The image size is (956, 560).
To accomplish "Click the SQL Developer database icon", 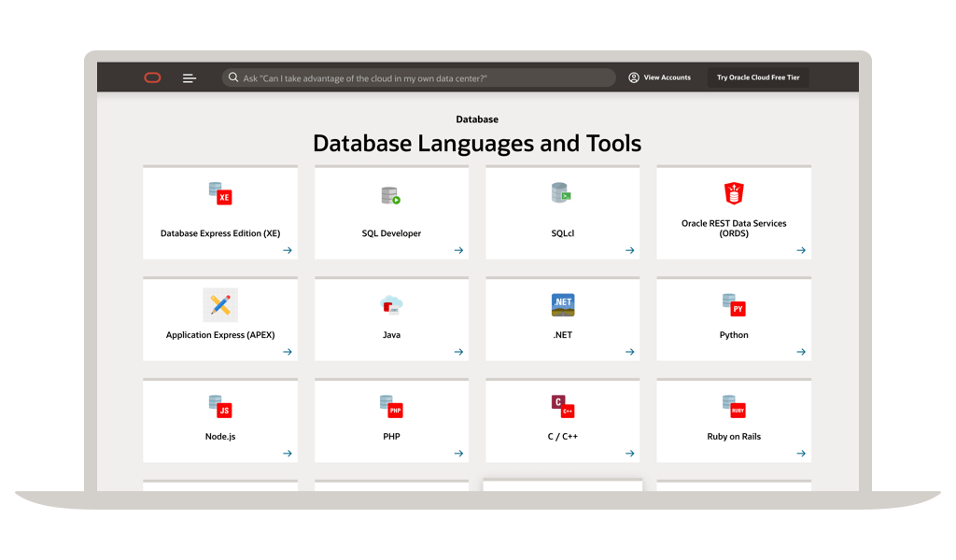I will (391, 196).
